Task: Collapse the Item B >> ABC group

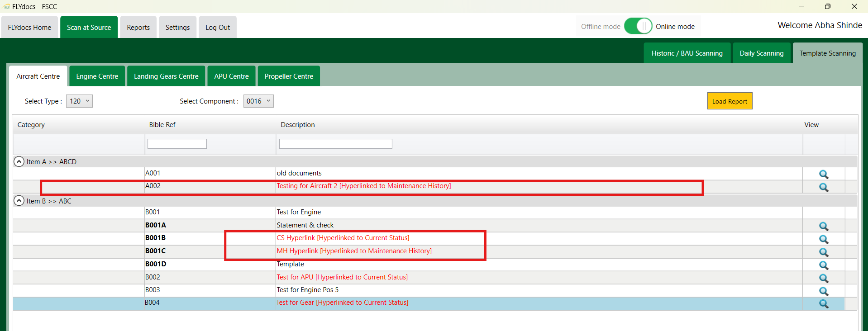Action: pyautogui.click(x=19, y=201)
